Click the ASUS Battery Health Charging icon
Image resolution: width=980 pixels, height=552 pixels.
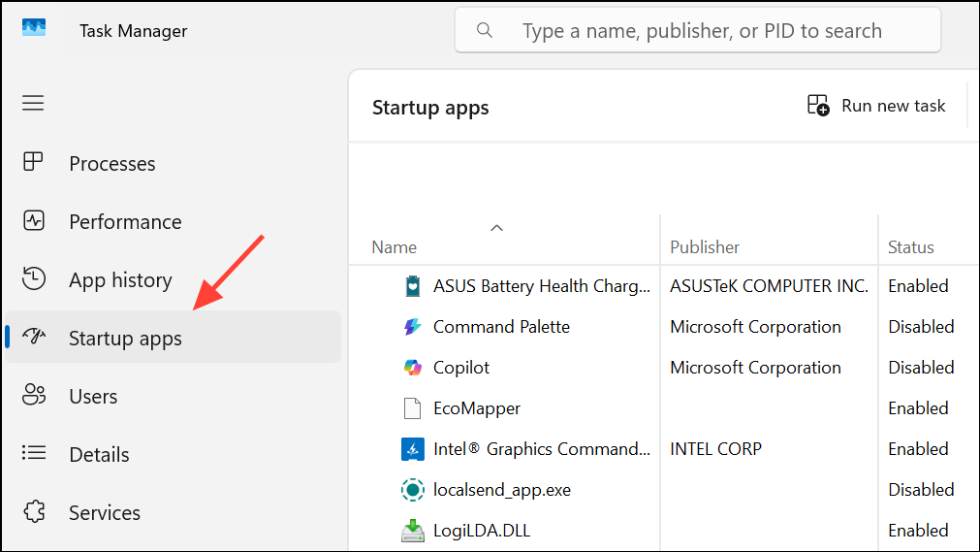(x=413, y=286)
